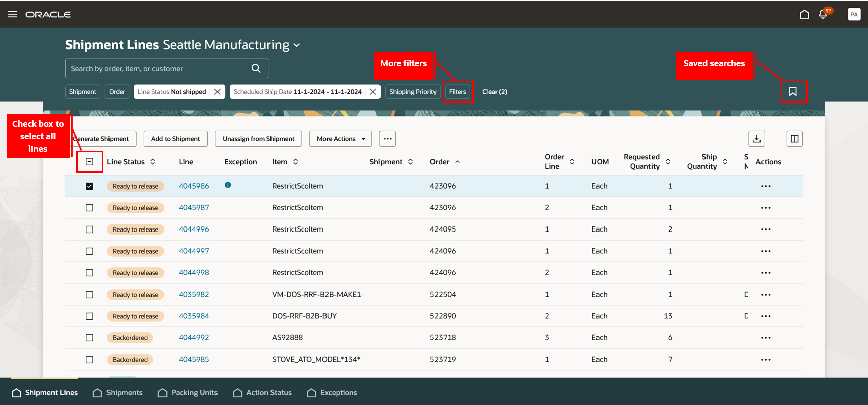
Task: Click the search magnifier icon
Action: (256, 68)
